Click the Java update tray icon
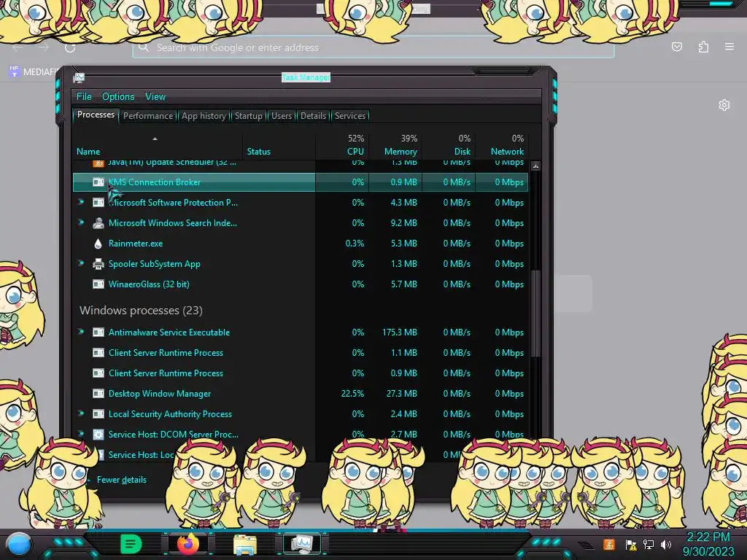Viewport: 747px width, 560px height. (x=609, y=544)
